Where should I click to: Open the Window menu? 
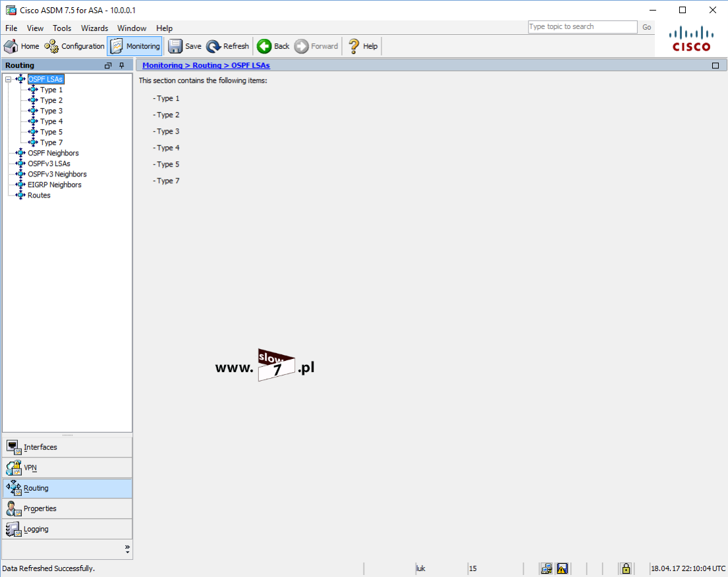(x=131, y=28)
